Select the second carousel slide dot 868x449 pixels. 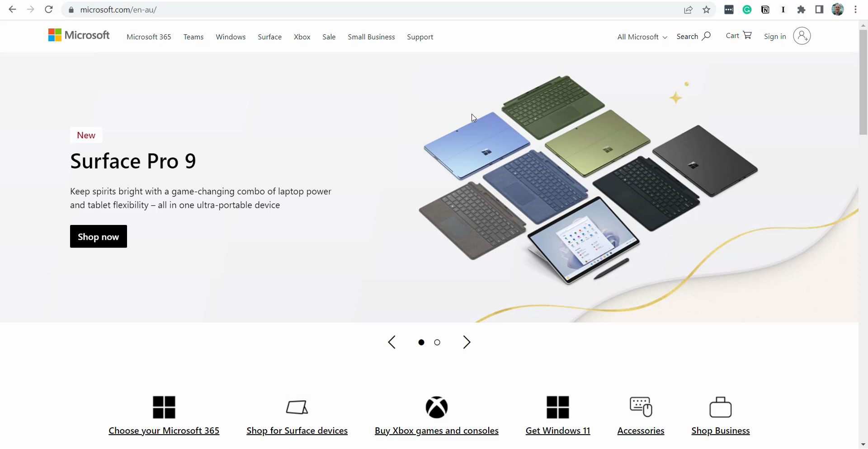tap(437, 343)
